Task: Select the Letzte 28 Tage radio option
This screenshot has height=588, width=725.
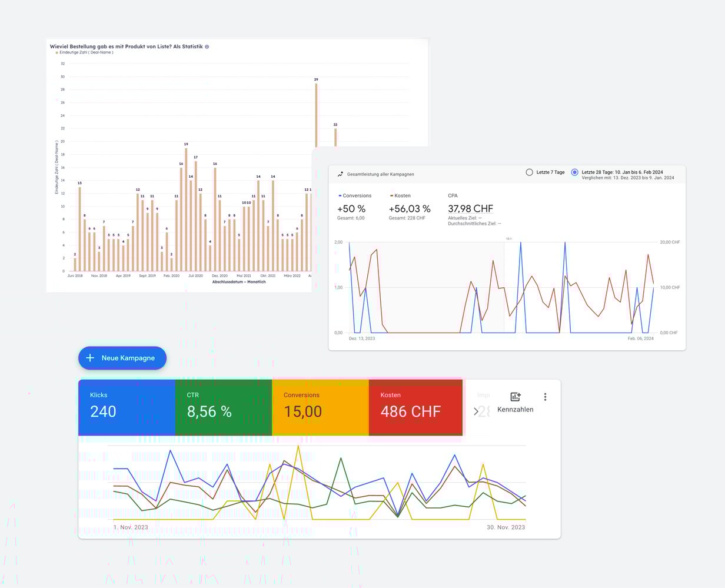Action: coord(574,172)
